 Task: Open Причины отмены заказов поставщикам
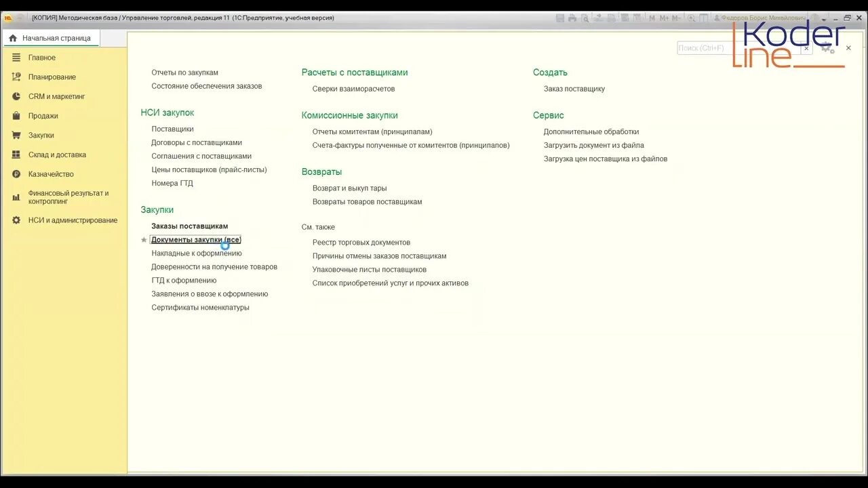tap(379, 256)
